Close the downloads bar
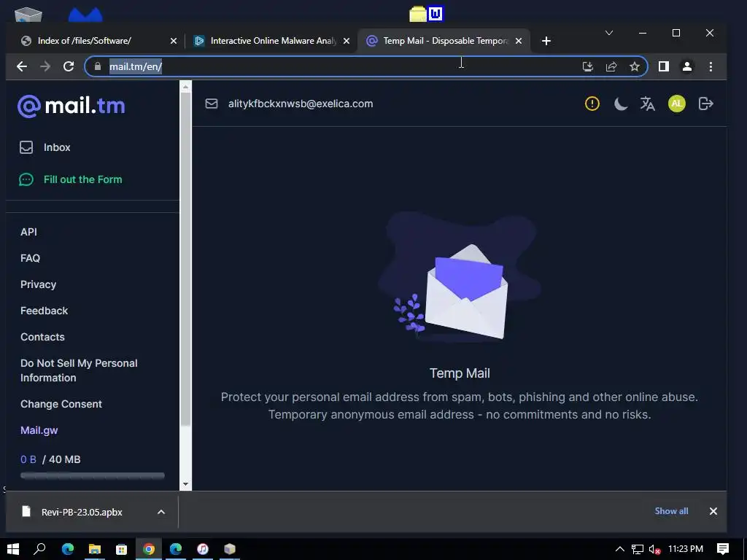 point(713,511)
